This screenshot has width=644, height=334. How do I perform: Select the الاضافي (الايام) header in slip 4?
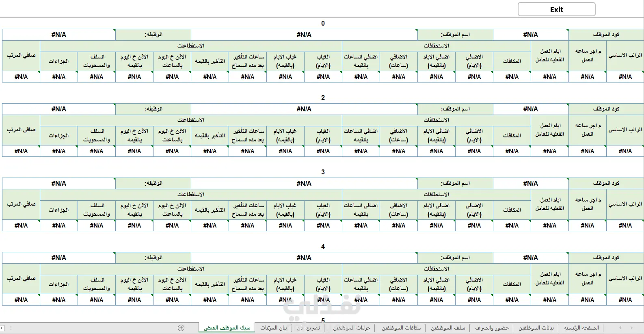click(x=474, y=284)
